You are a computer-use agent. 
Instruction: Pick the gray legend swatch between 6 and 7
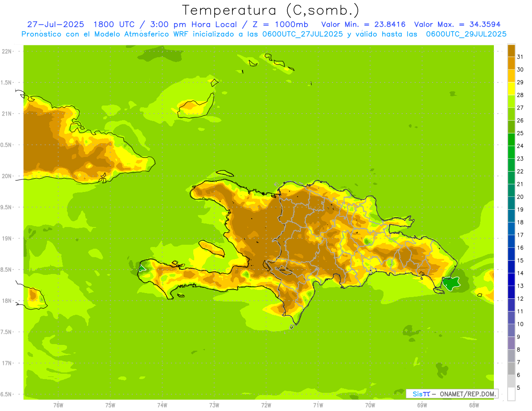511,369
